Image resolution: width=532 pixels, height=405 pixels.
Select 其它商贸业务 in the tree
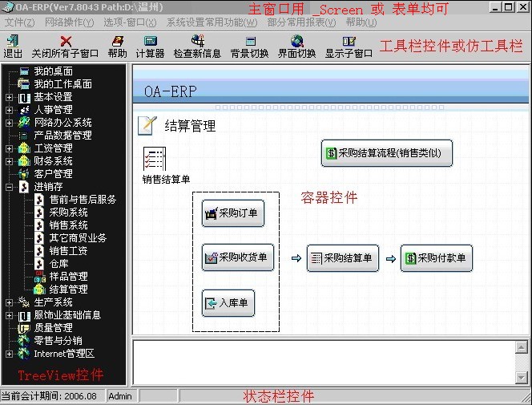coord(78,238)
